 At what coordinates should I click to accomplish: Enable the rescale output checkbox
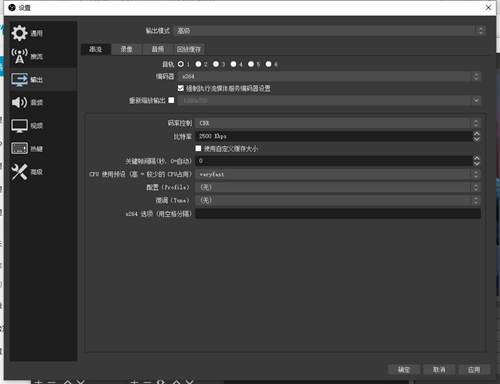[x=171, y=100]
